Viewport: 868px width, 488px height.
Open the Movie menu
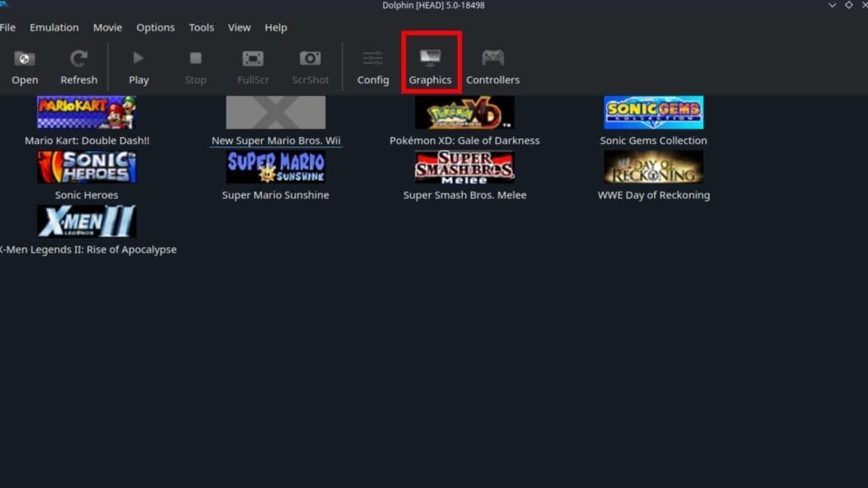(108, 27)
